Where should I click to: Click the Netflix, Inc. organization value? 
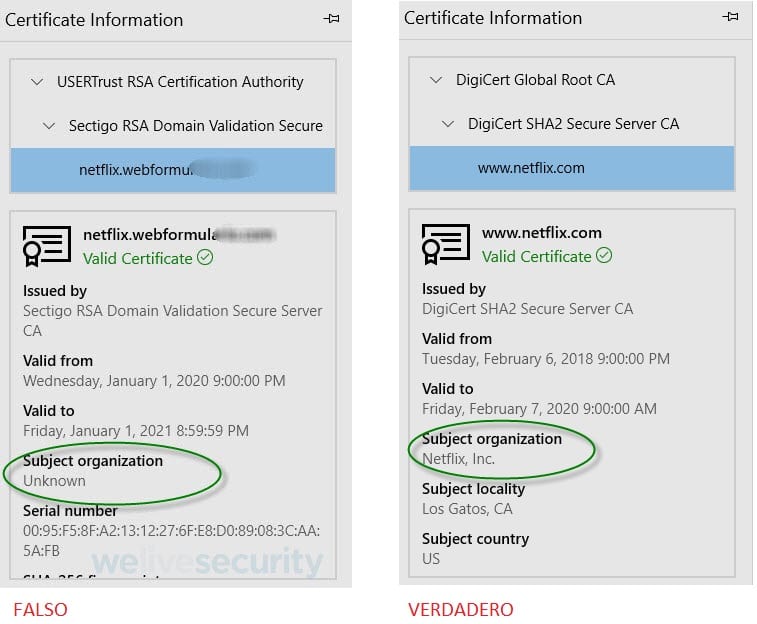click(x=458, y=458)
